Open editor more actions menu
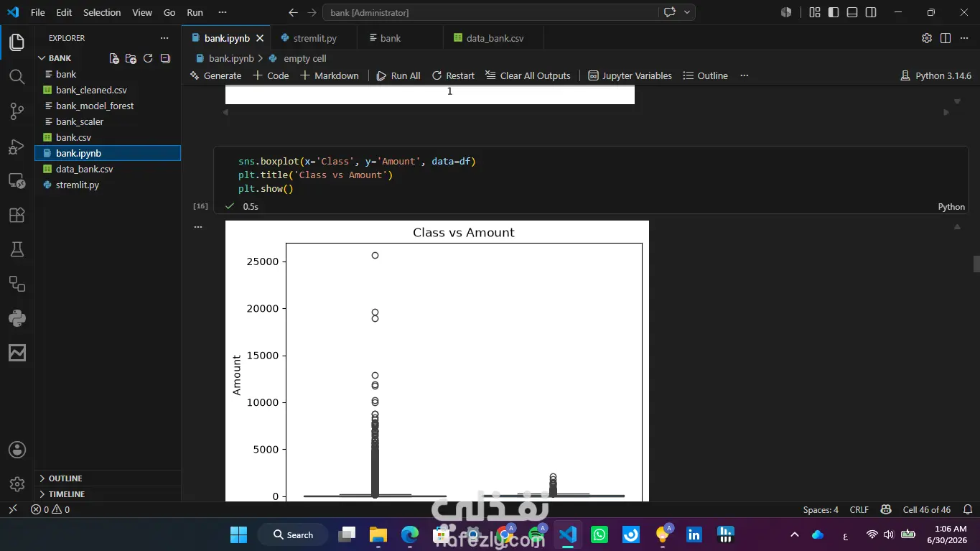Image resolution: width=980 pixels, height=551 pixels. 964,38
